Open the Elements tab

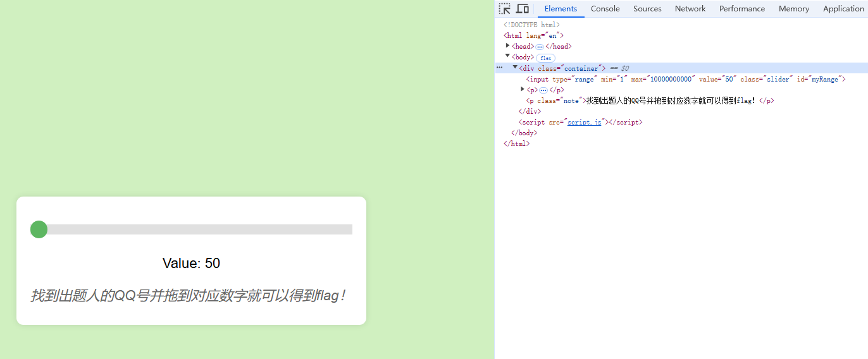561,9
